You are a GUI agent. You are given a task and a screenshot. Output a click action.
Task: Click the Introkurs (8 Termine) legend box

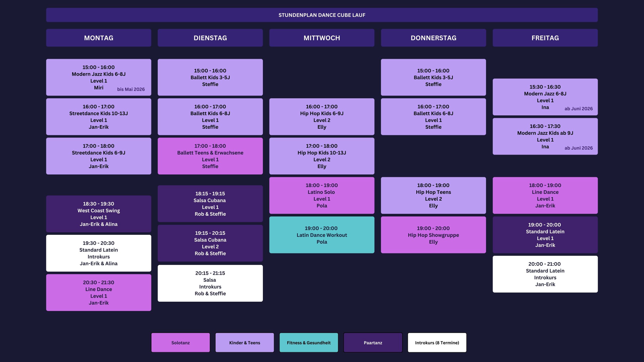pyautogui.click(x=437, y=342)
